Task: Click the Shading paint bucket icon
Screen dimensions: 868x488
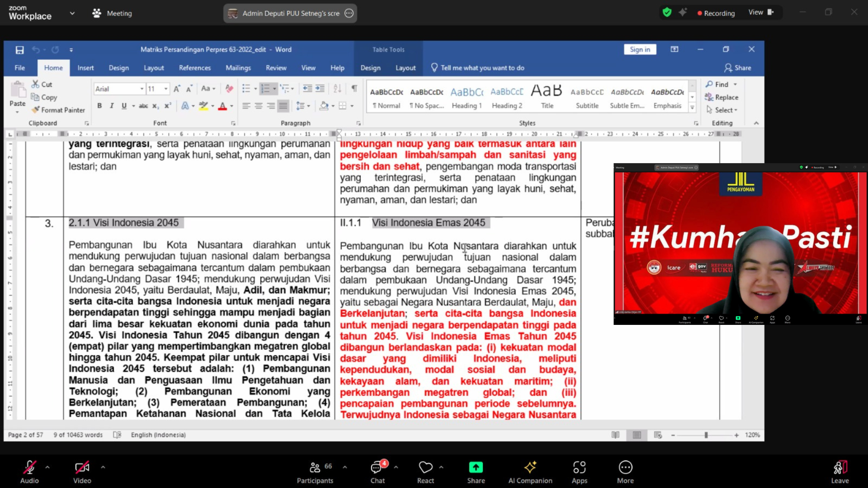Action: tap(324, 106)
